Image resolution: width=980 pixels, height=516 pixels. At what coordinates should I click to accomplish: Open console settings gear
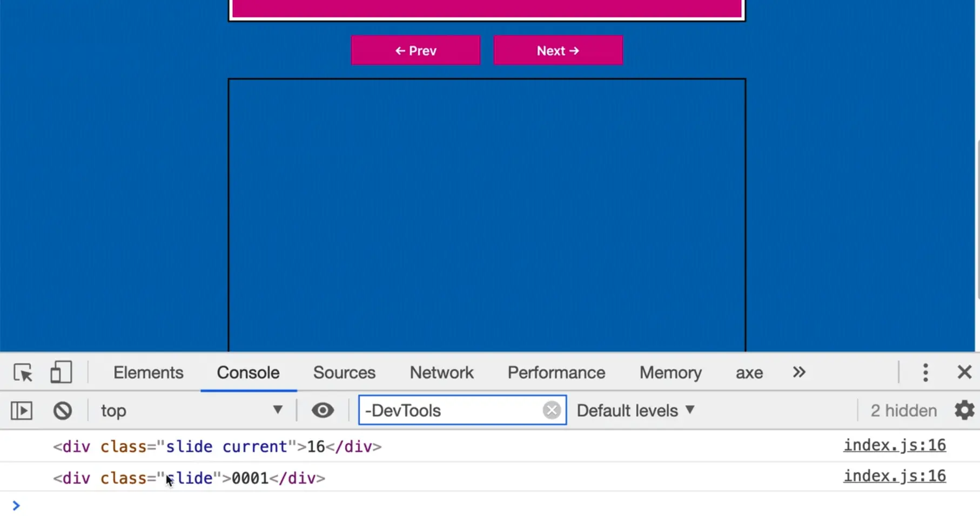pos(964,411)
